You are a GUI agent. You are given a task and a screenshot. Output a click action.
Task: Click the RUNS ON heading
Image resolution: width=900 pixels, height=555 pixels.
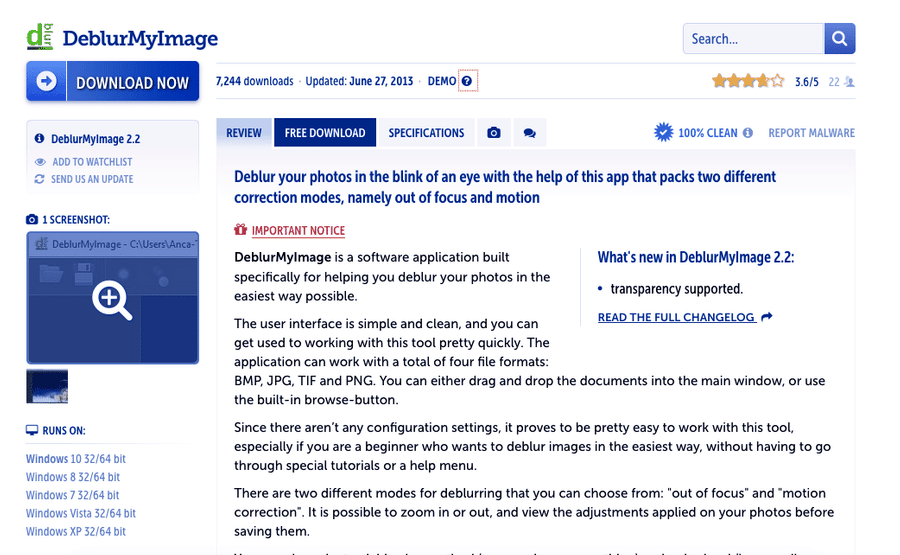(64, 430)
